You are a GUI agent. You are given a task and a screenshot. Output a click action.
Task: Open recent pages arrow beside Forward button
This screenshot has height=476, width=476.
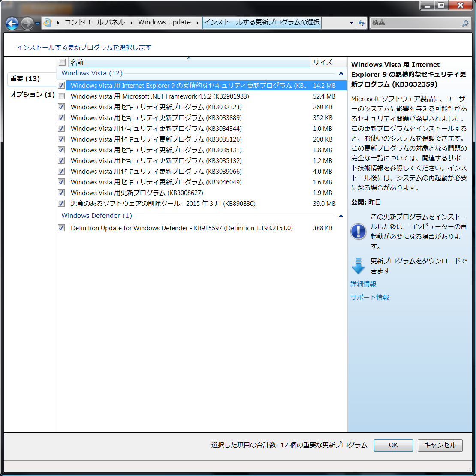point(37,24)
